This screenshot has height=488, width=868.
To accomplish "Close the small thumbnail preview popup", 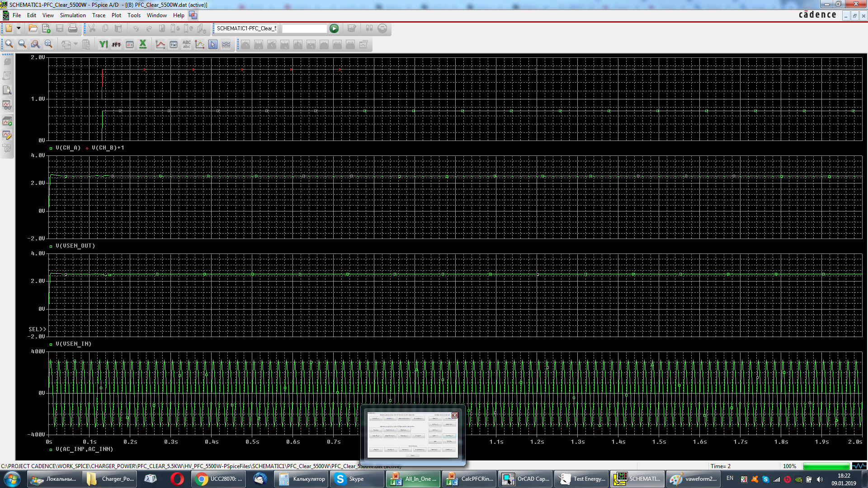I will point(455,415).
